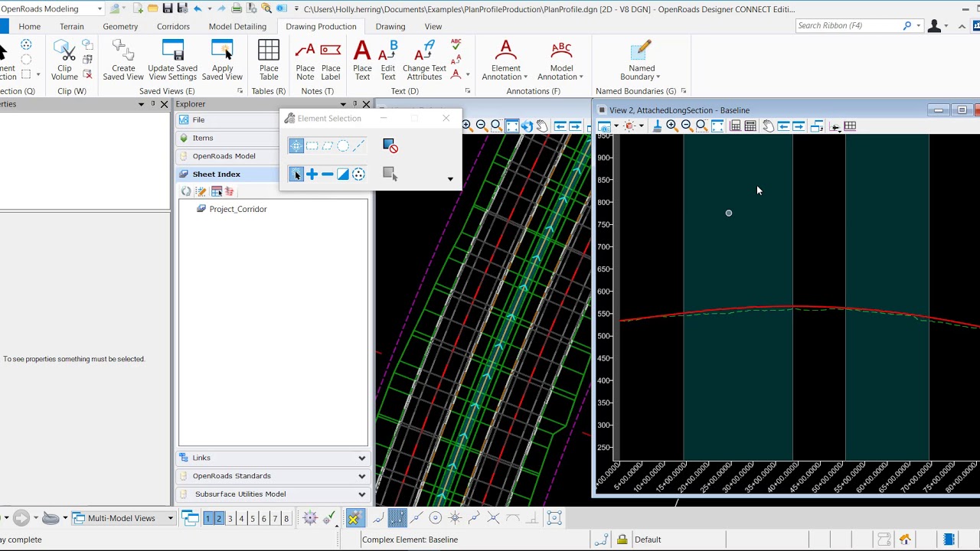Click the Place Table tool
The width and height of the screenshot is (980, 551).
tap(269, 60)
